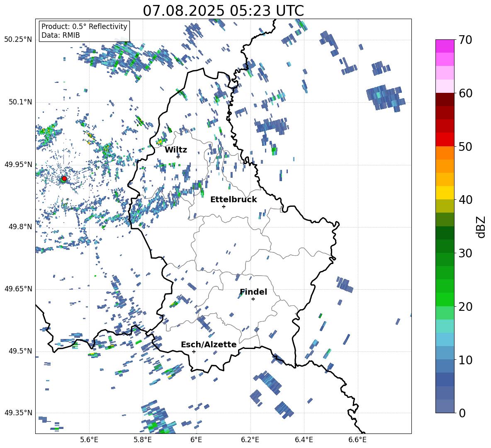Select the Ettelbruck city label
The image size is (491, 448).
[233, 200]
